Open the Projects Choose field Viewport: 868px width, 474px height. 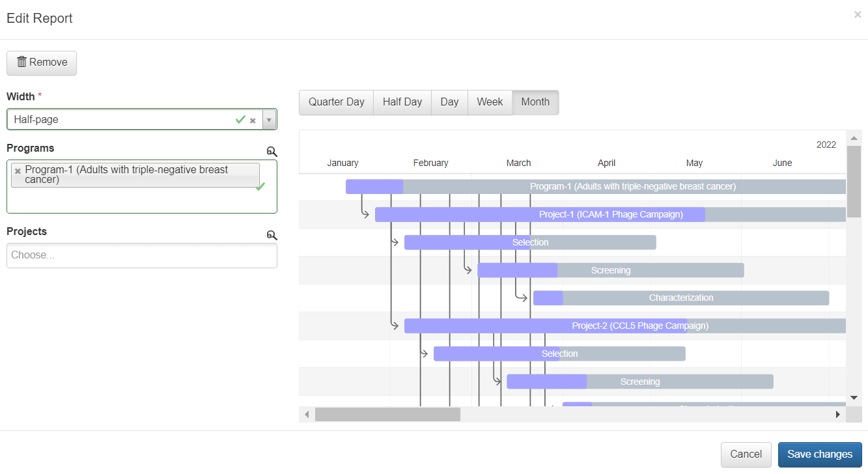click(x=141, y=255)
